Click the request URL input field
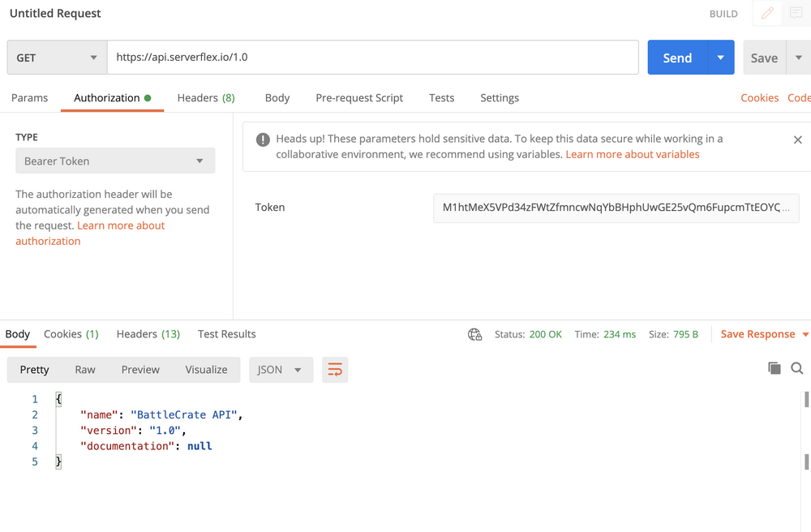Viewport: 811px width, 532px height. pyautogui.click(x=373, y=58)
